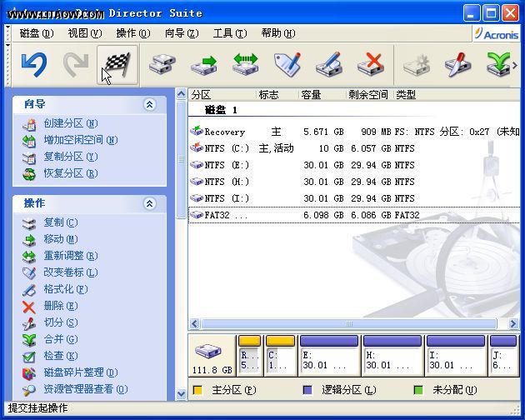Select the J: block in disk map
Viewport: 525px width, 420px height.
click(503, 356)
